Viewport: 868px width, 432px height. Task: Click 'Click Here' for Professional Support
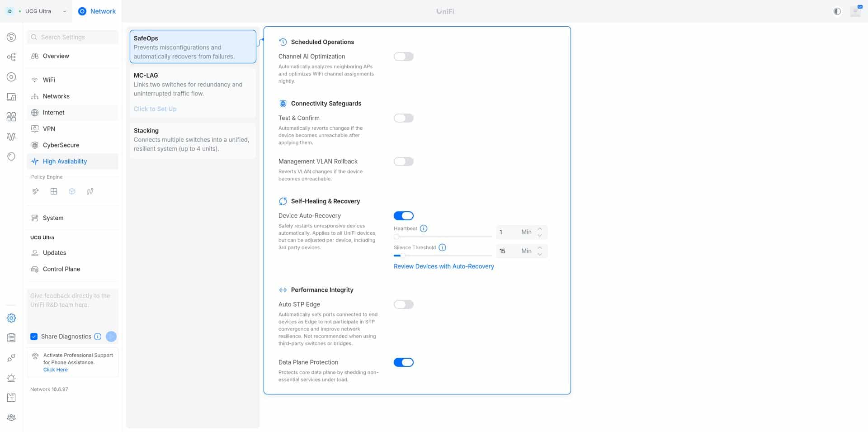coord(56,370)
